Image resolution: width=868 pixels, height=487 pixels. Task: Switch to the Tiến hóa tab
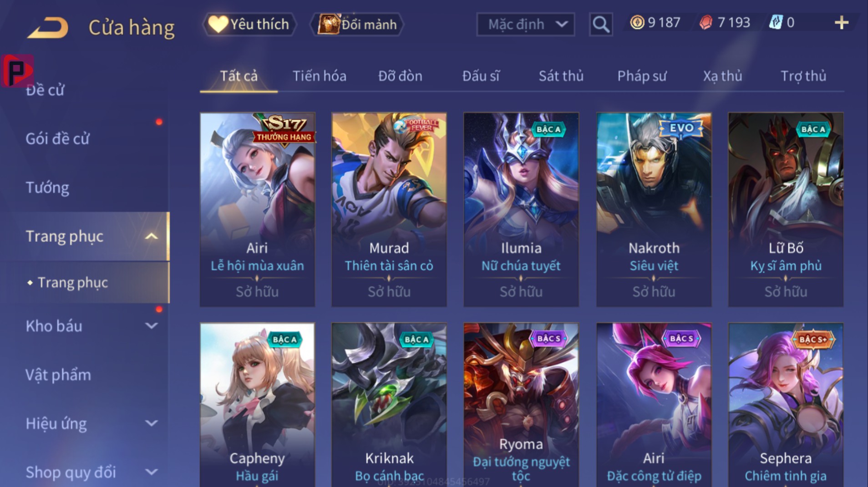tap(319, 76)
